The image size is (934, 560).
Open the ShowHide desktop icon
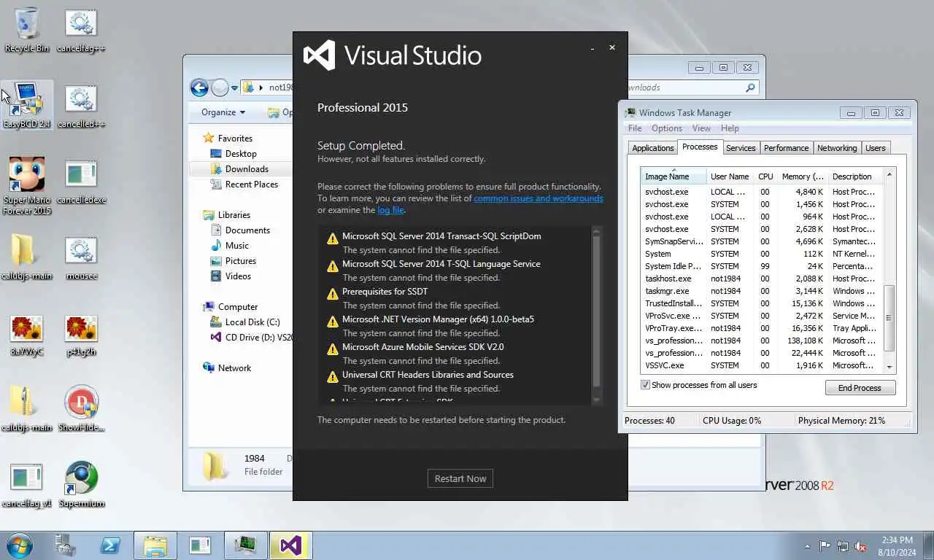point(81,408)
